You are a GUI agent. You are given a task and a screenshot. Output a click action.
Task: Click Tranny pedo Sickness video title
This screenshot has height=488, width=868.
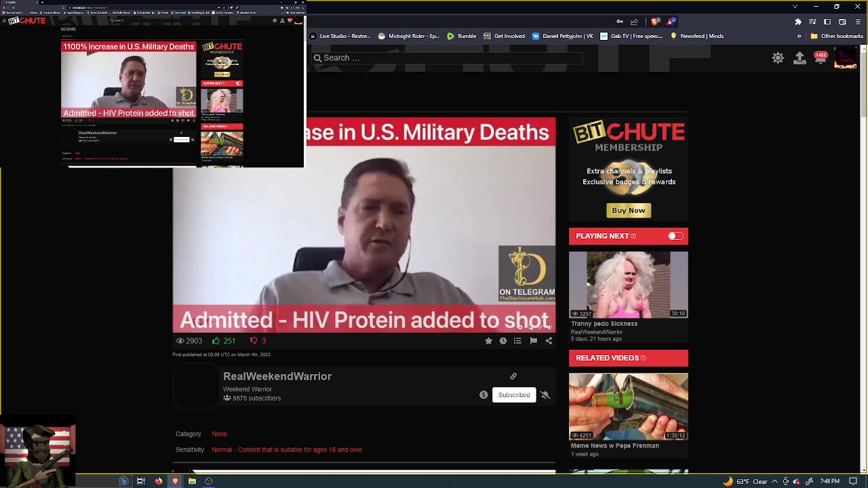(604, 324)
